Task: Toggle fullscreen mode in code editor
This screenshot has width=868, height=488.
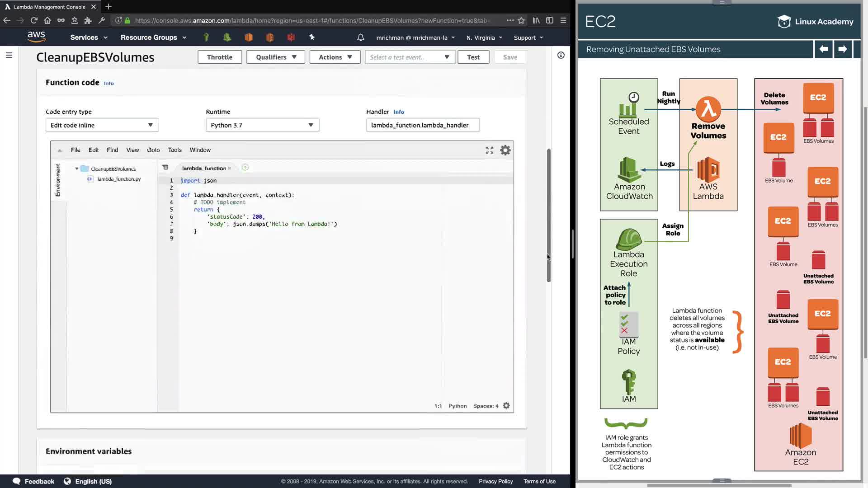Action: click(489, 150)
